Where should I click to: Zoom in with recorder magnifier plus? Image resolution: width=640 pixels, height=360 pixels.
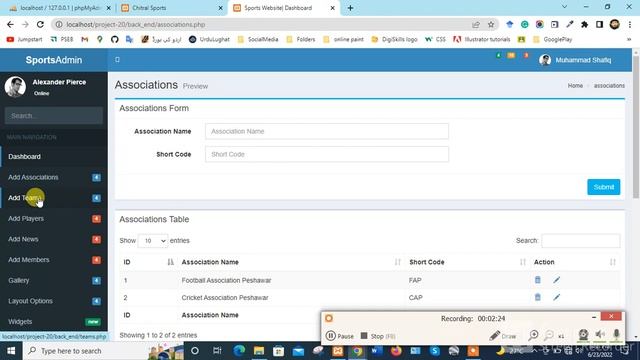pos(533,336)
